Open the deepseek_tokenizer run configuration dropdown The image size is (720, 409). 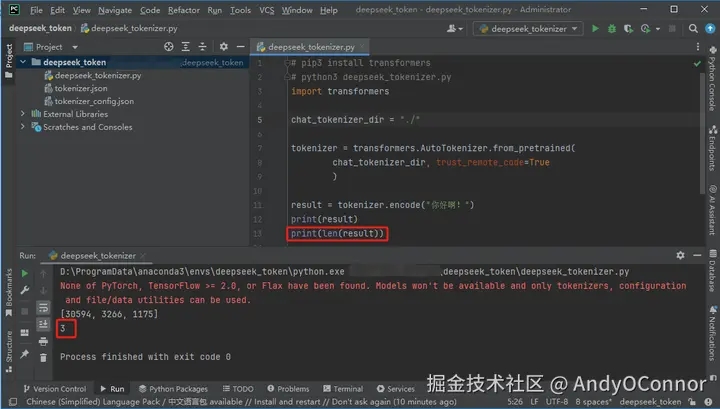coord(528,28)
